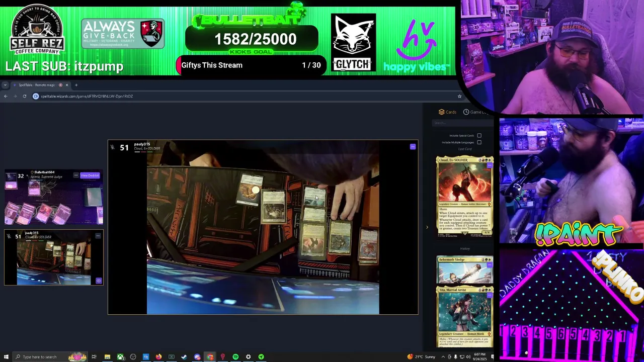Select the pauly315 small video thumbnail
This screenshot has width=644, height=362.
point(54,257)
